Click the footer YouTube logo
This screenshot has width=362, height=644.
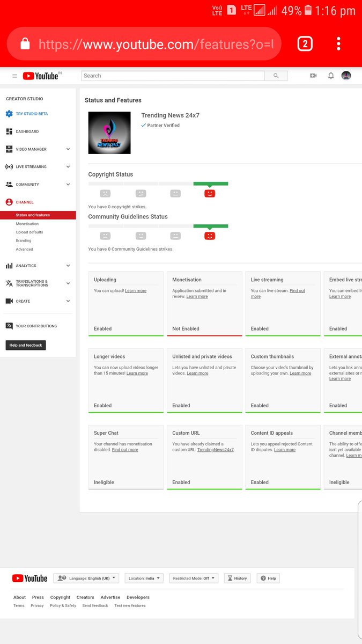29,578
